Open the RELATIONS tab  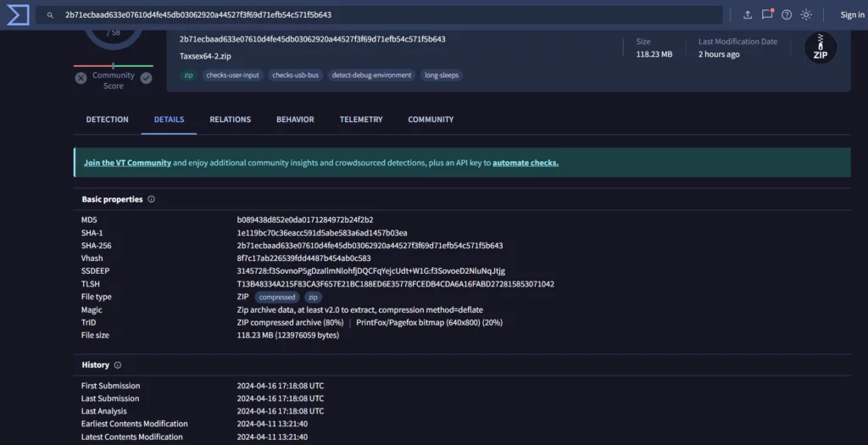[x=230, y=120]
